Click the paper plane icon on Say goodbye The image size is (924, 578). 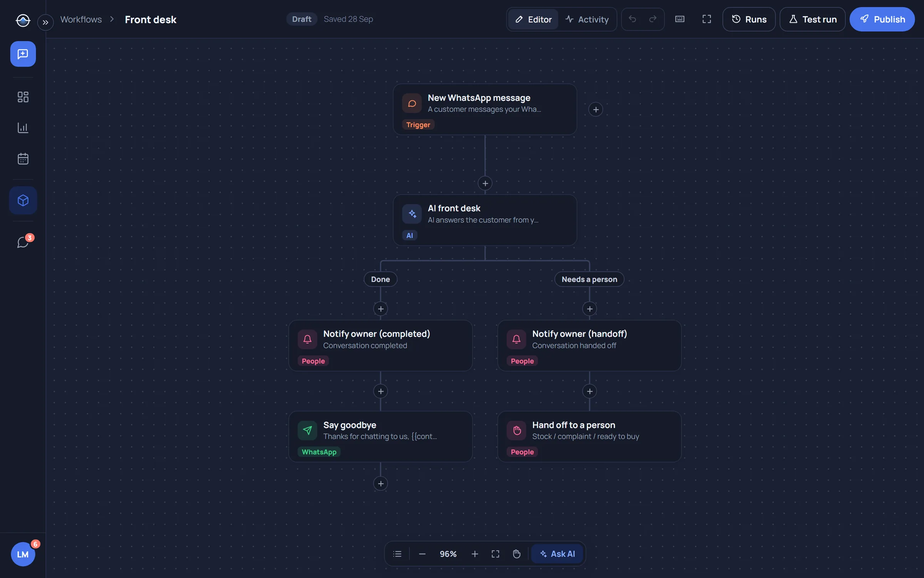[x=307, y=430]
